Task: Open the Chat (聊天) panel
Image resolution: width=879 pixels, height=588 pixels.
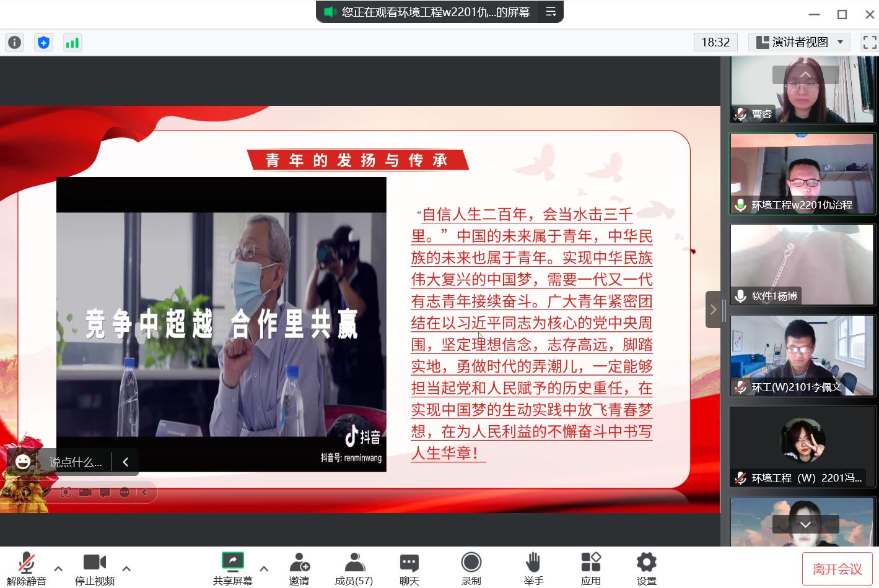Action: tap(409, 568)
